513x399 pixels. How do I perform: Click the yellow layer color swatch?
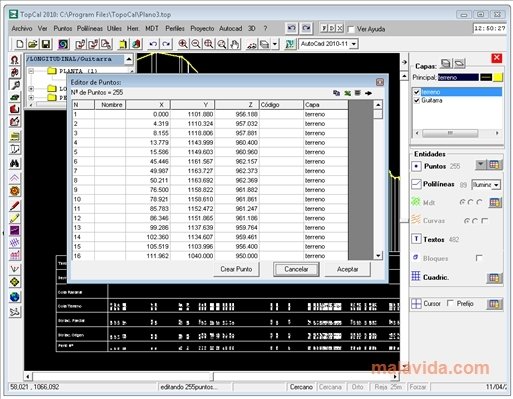click(x=498, y=77)
